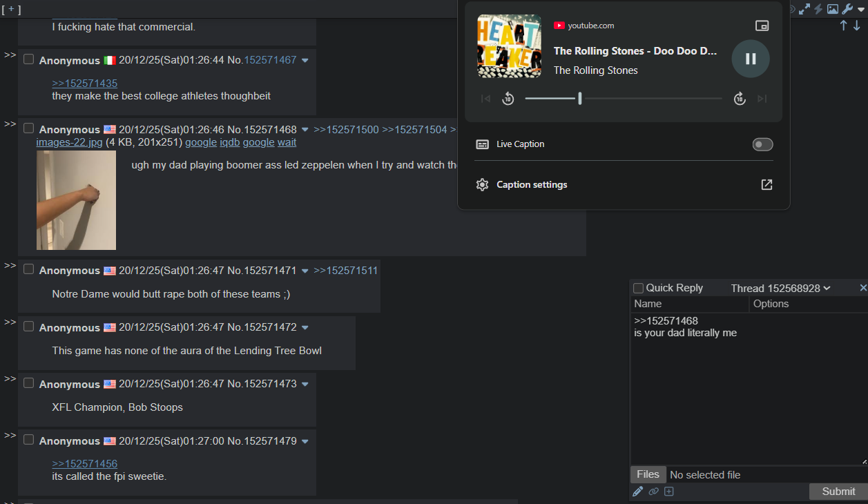Focus the Name field in Quick Reply
The width and height of the screenshot is (868, 504).
(x=690, y=304)
